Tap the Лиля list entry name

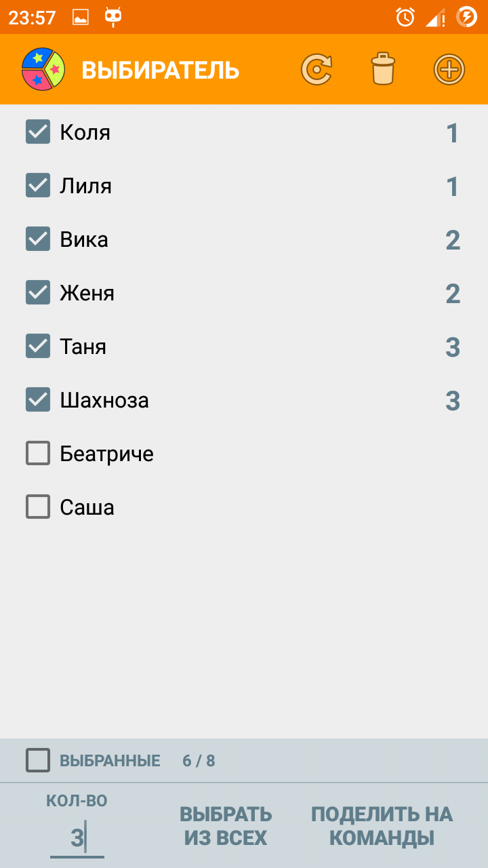coord(85,186)
